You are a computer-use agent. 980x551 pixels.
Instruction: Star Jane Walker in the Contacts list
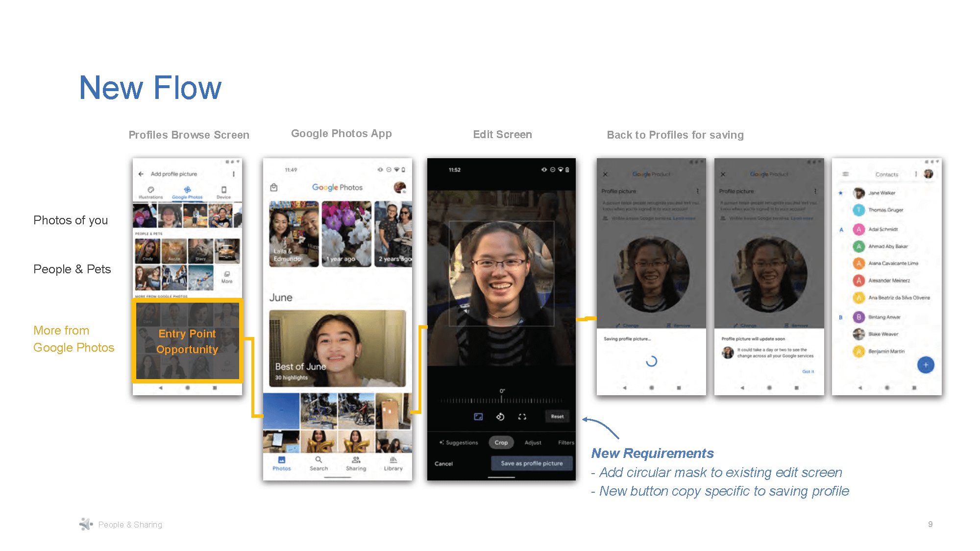click(x=840, y=193)
